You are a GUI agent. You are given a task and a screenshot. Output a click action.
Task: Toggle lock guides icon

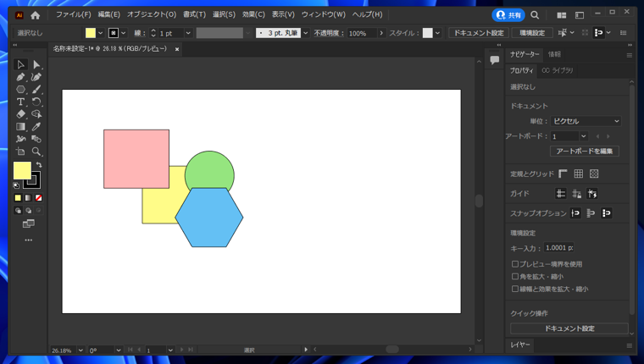pyautogui.click(x=576, y=193)
